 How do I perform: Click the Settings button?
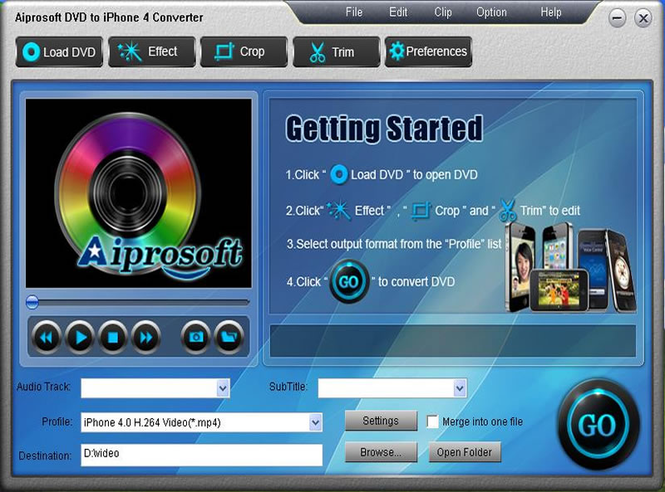[381, 421]
